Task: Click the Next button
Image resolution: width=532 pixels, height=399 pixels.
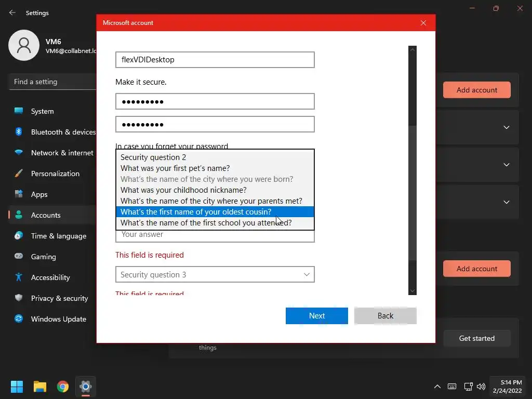Action: (x=317, y=316)
